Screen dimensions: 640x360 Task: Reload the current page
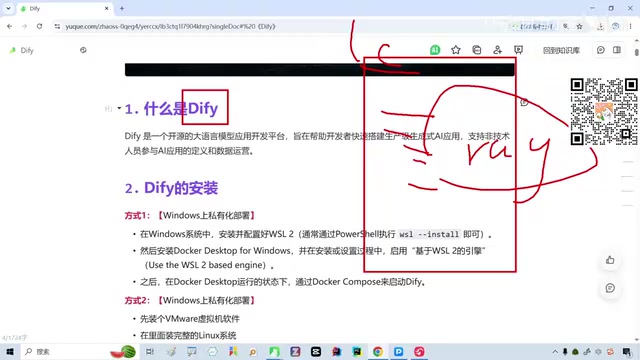pyautogui.click(x=39, y=26)
